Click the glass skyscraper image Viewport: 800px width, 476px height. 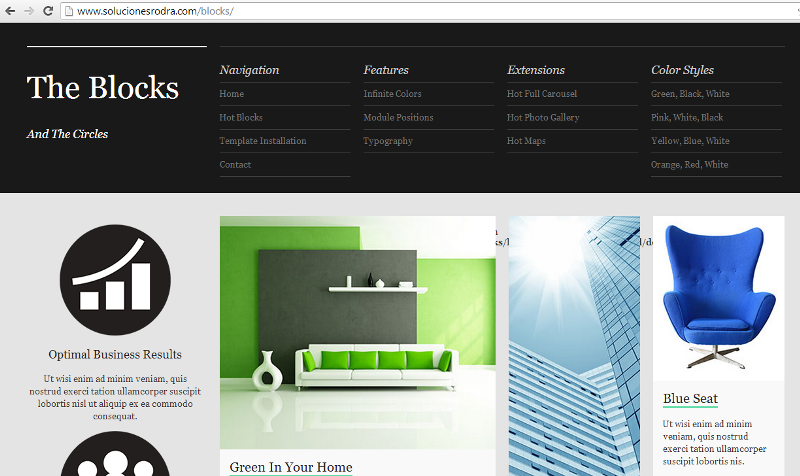pyautogui.click(x=574, y=346)
